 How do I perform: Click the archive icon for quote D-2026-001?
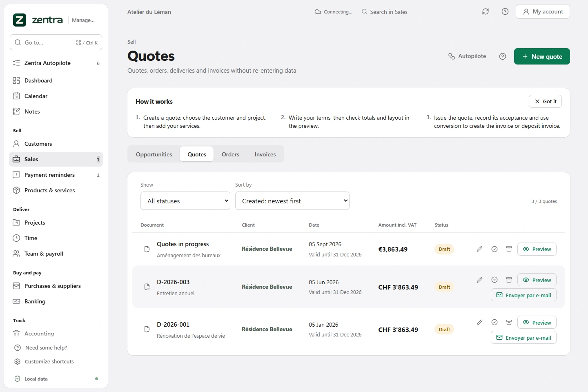click(509, 323)
